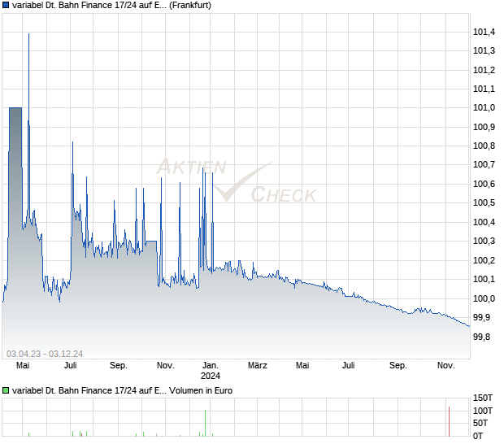Click the 'März' month label on the time axis
The width and height of the screenshot is (504, 444).
click(258, 365)
